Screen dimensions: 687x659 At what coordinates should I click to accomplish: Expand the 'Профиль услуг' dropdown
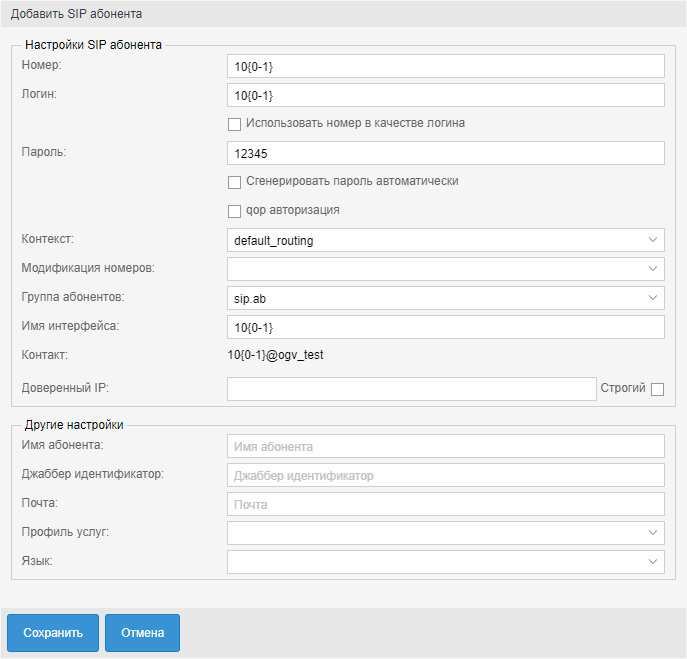tap(445, 533)
